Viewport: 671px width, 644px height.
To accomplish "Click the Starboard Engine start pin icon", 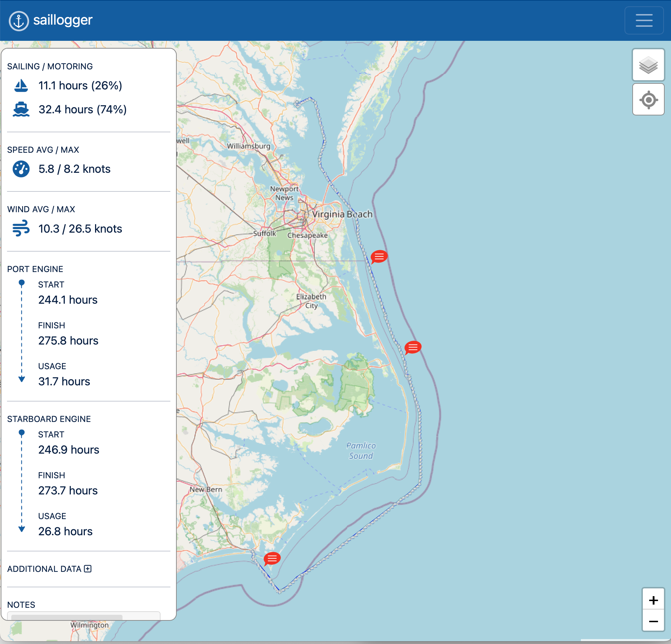I will click(x=21, y=433).
